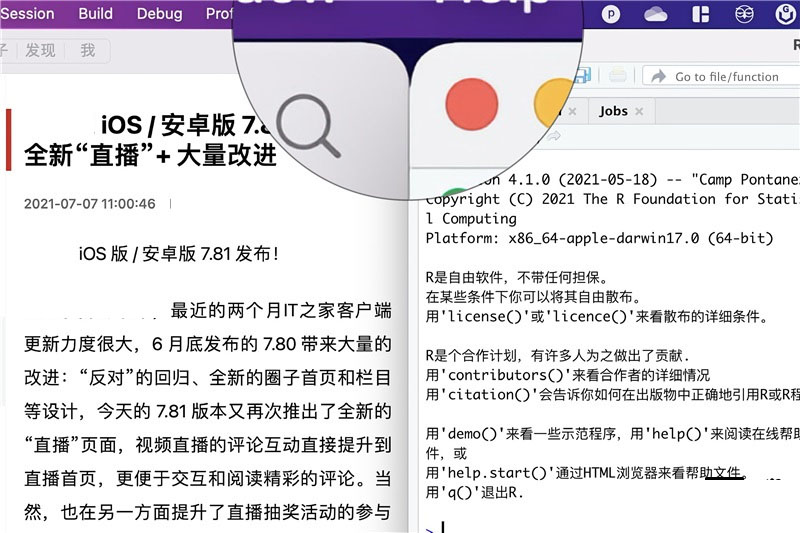Screen dimensions: 800x533
Task: Click the text "最近的两个月IT之家客户端"
Action: pos(281,310)
